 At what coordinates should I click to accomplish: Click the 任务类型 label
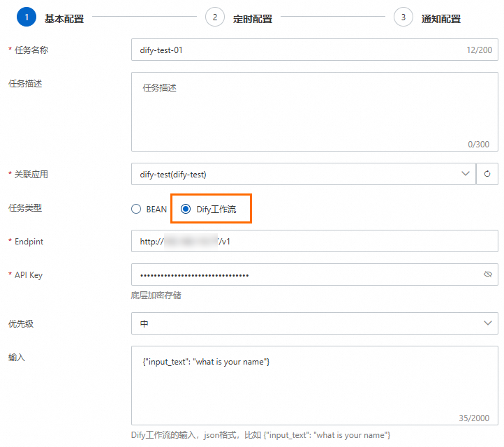[x=25, y=208]
